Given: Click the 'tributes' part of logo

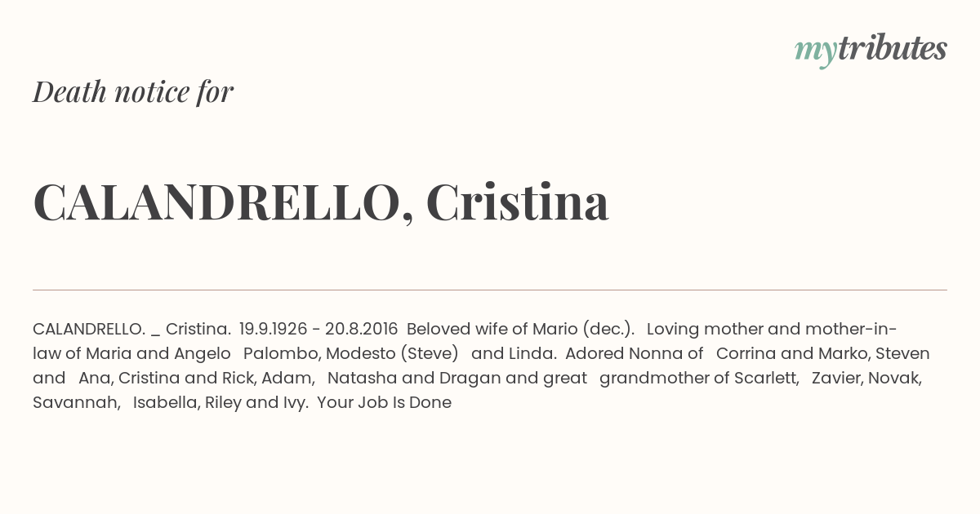Looking at the screenshot, I should tap(892, 49).
